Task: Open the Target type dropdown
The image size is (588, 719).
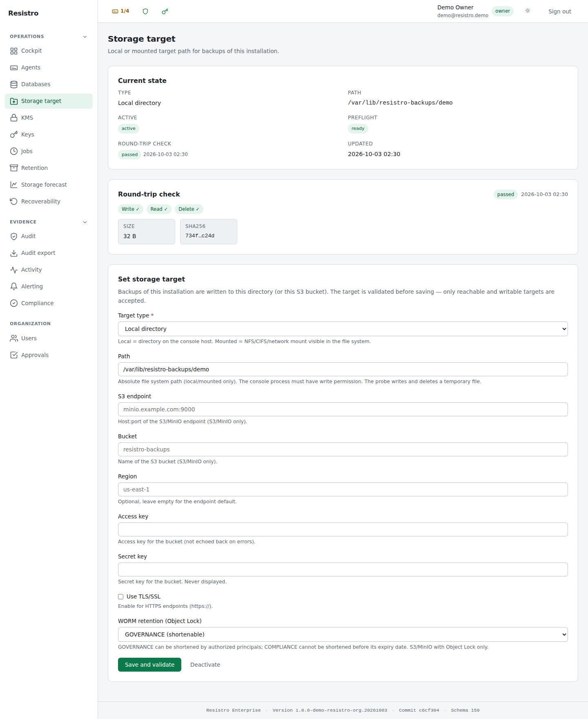Action: tap(343, 329)
